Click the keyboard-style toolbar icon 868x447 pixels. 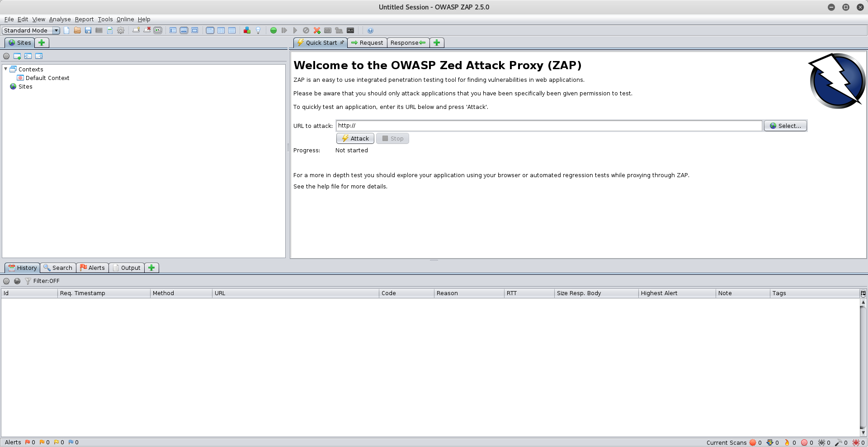(328, 30)
